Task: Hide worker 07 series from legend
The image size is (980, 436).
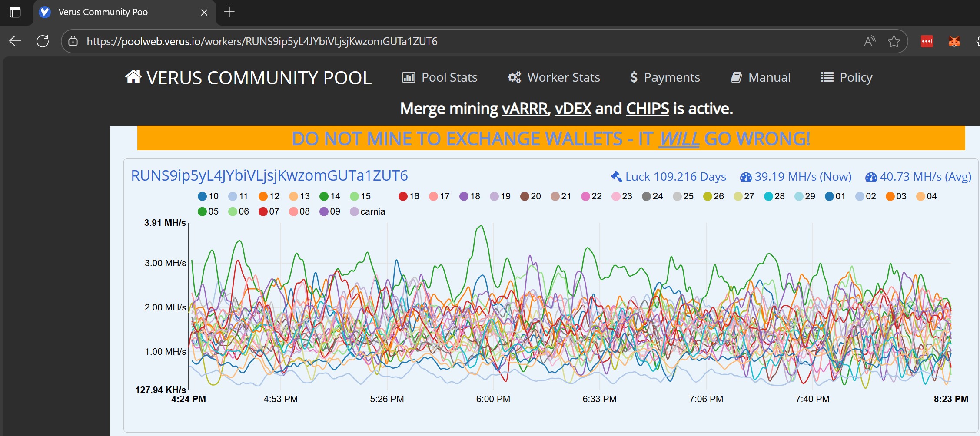Action: (x=269, y=211)
